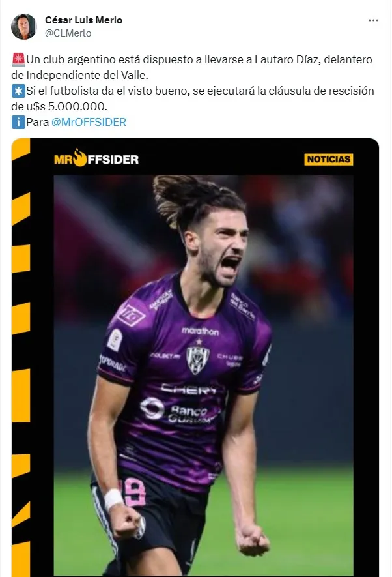Click the blue asterisk emoji icon

click(18, 91)
